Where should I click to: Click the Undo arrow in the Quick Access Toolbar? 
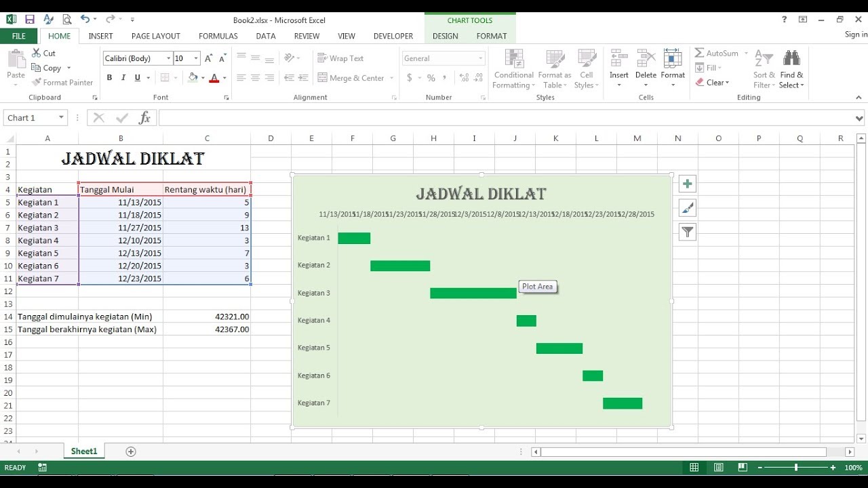[x=84, y=20]
